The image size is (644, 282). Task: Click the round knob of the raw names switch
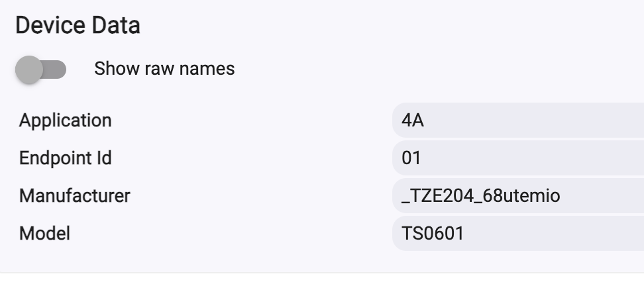pos(30,69)
